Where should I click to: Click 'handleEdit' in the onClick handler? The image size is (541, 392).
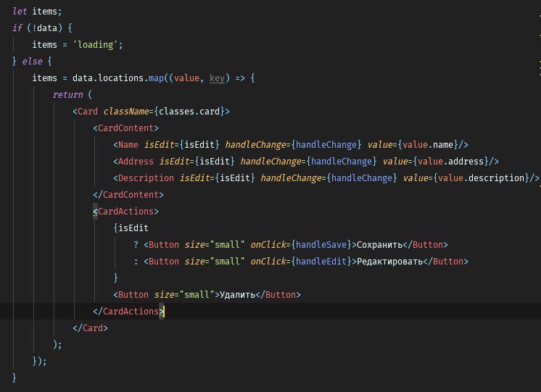(x=321, y=262)
